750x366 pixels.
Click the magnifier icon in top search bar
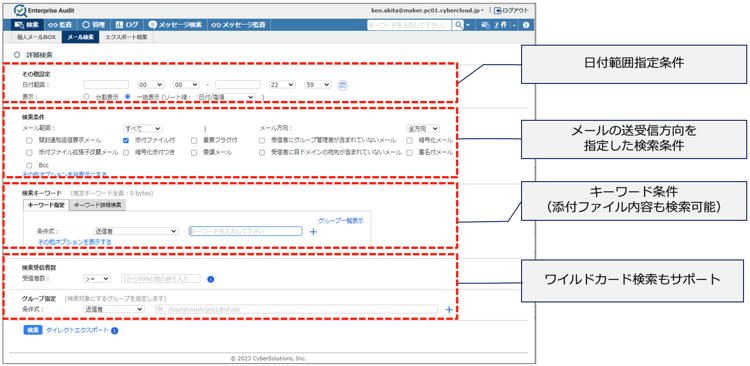(x=459, y=25)
